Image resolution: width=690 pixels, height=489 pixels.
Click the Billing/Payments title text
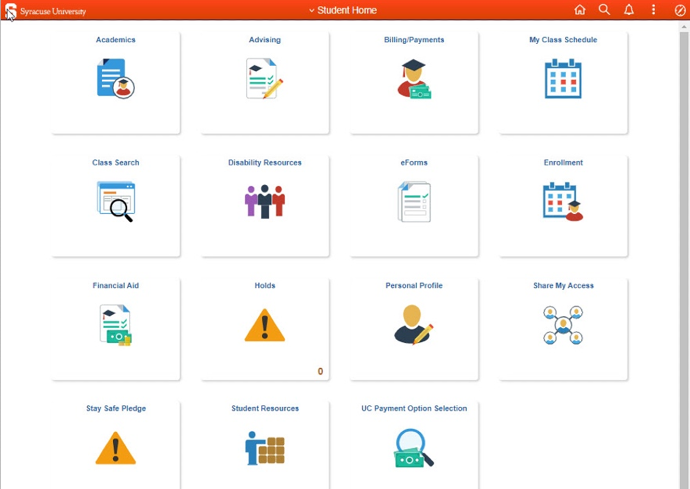[414, 40]
